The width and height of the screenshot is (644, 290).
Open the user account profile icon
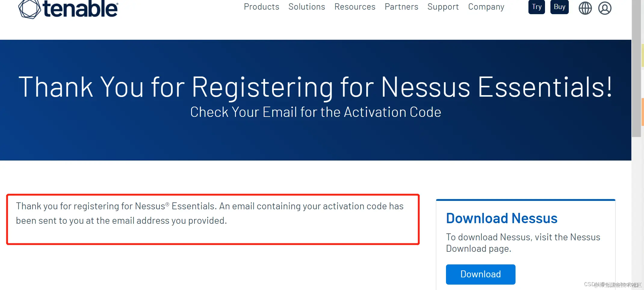[x=605, y=8]
